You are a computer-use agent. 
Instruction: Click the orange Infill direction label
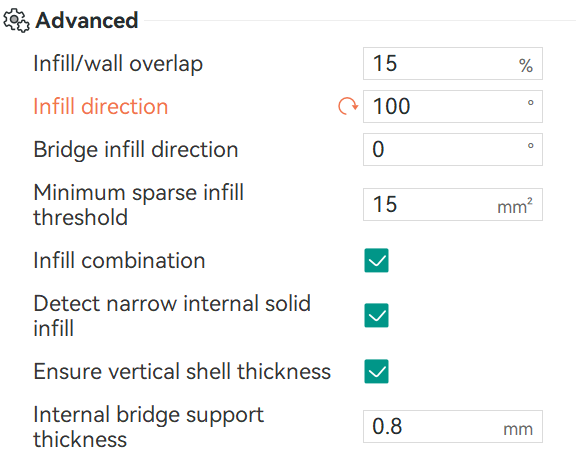click(101, 107)
